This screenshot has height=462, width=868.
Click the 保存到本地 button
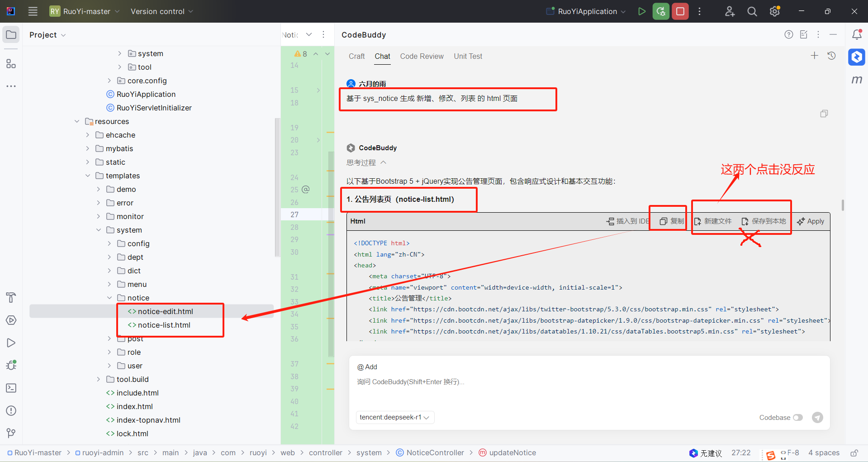(x=764, y=221)
